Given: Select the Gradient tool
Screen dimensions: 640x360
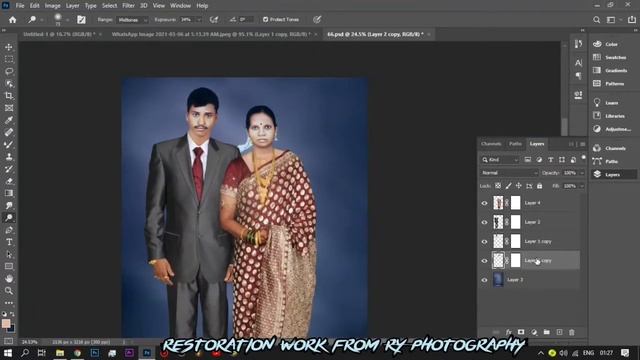Looking at the screenshot, I should point(9,193).
